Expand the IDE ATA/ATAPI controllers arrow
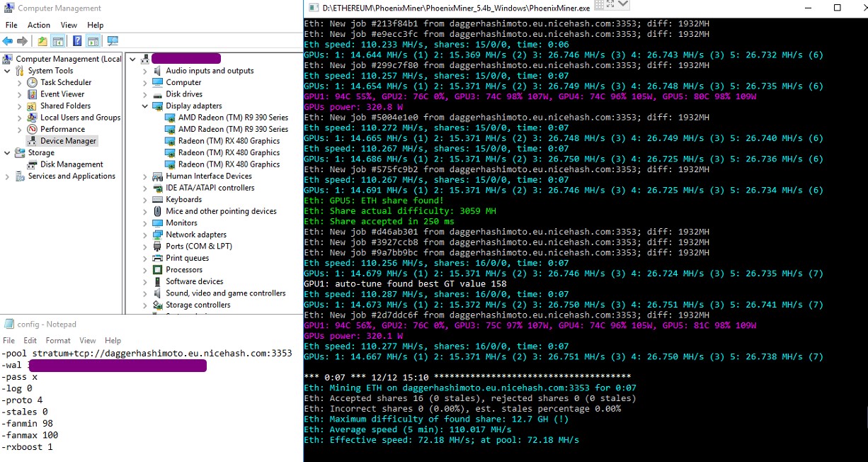Screen dimensions: 868x462 click(145, 188)
